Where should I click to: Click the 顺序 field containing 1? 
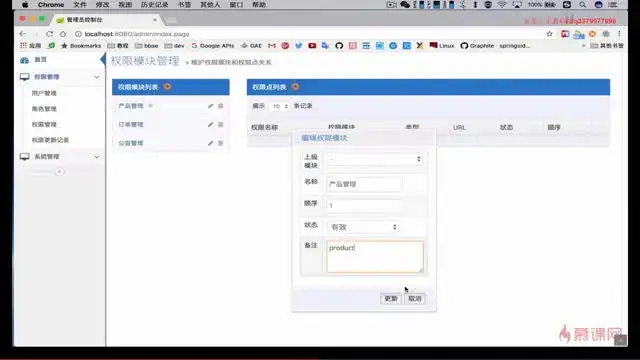364,205
